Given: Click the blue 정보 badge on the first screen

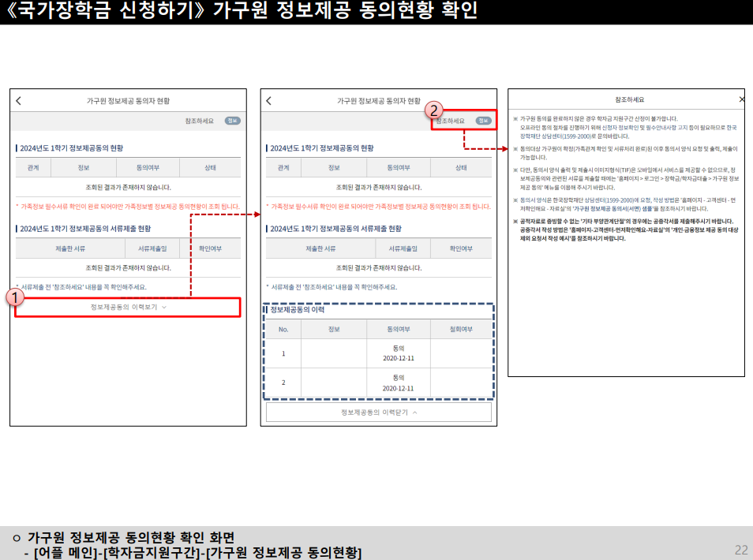Looking at the screenshot, I should [x=232, y=121].
